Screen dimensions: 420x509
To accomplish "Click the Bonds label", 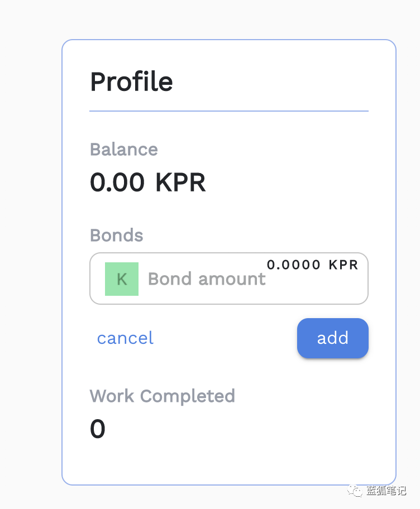I will [x=117, y=236].
